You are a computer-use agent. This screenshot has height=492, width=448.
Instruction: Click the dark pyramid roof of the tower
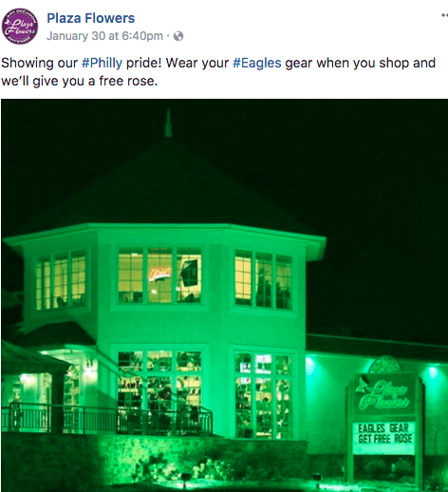(164, 183)
